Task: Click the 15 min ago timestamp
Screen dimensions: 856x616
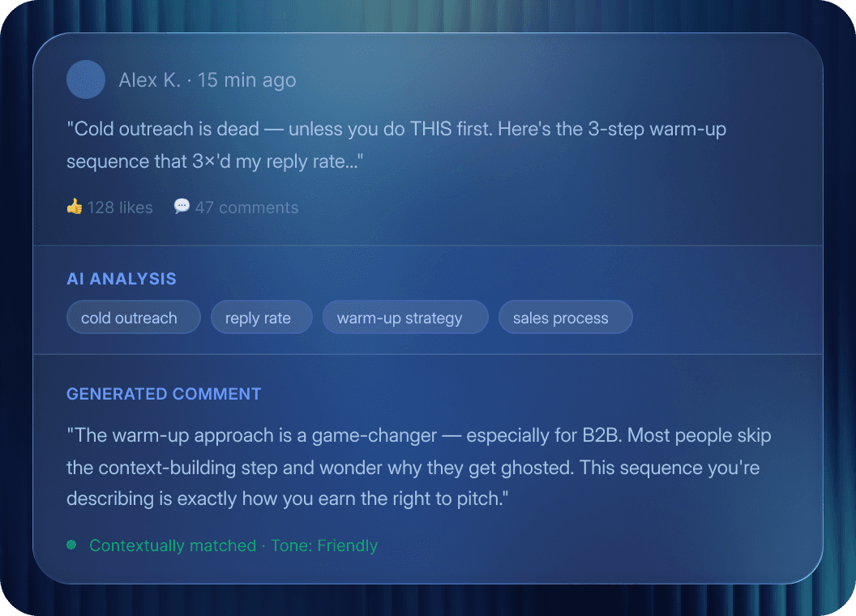Action: (246, 80)
